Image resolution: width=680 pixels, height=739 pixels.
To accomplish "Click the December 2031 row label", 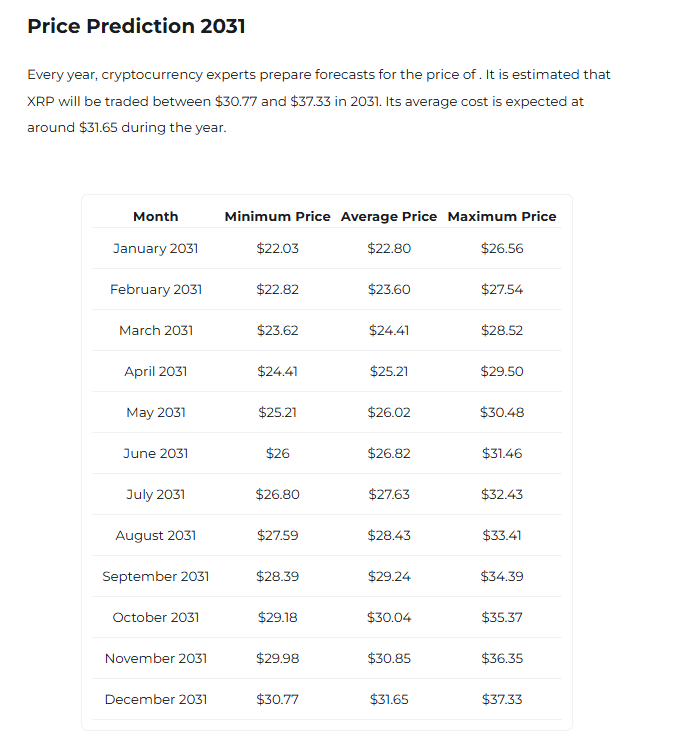I will click(156, 699).
